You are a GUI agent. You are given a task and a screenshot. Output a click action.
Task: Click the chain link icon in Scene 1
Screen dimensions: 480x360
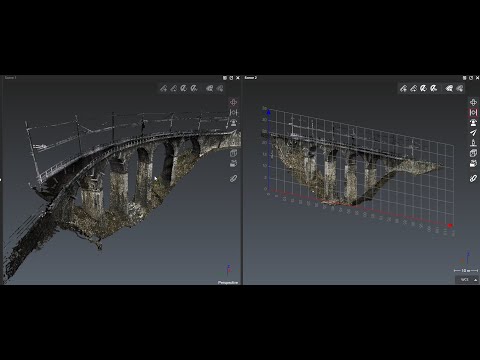click(234, 179)
